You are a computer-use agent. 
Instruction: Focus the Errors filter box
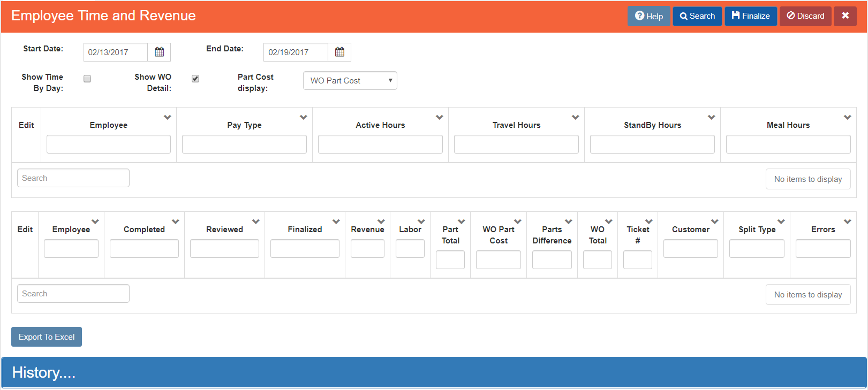click(823, 248)
